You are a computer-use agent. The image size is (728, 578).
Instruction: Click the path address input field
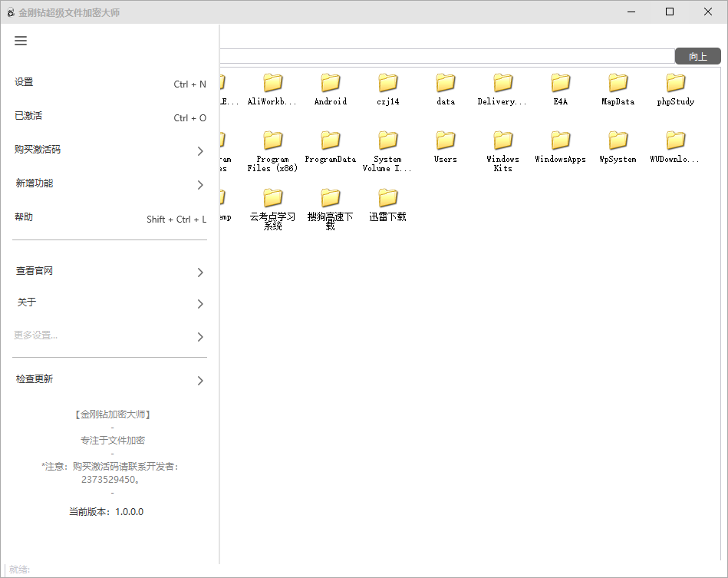tap(445, 56)
